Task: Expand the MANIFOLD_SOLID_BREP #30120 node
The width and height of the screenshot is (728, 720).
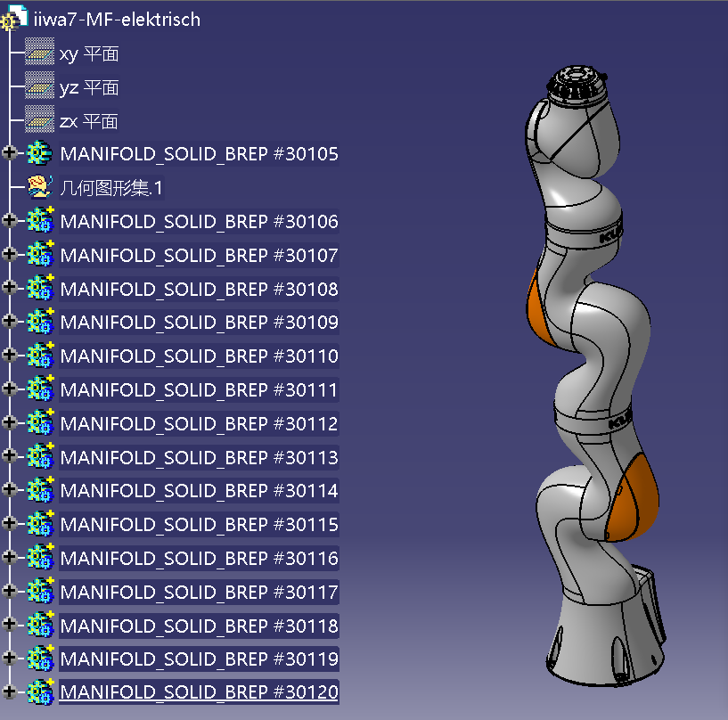Action: [10, 692]
